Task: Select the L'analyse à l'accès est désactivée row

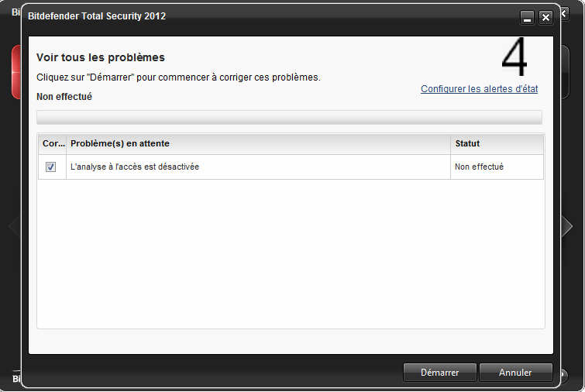Action: [x=291, y=167]
